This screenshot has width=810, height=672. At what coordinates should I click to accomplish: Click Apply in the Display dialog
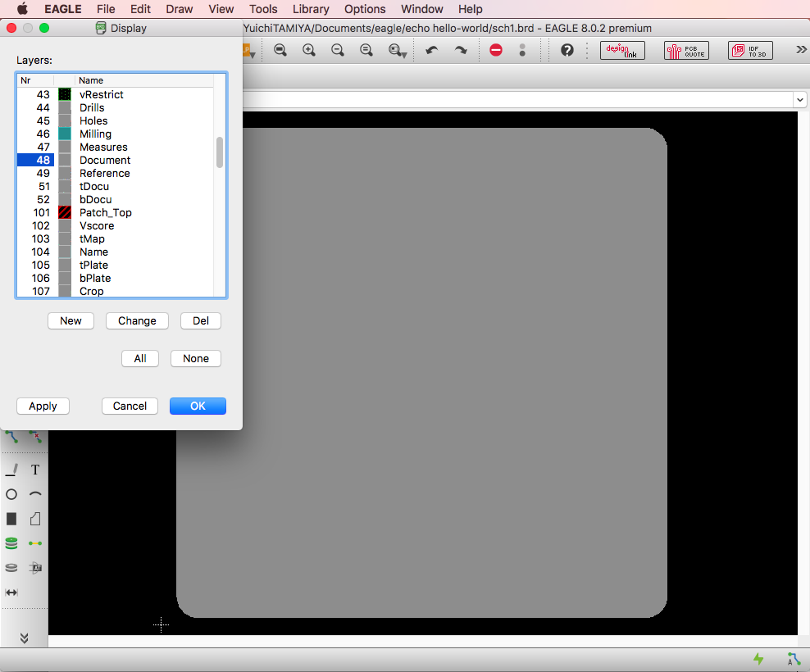[43, 406]
